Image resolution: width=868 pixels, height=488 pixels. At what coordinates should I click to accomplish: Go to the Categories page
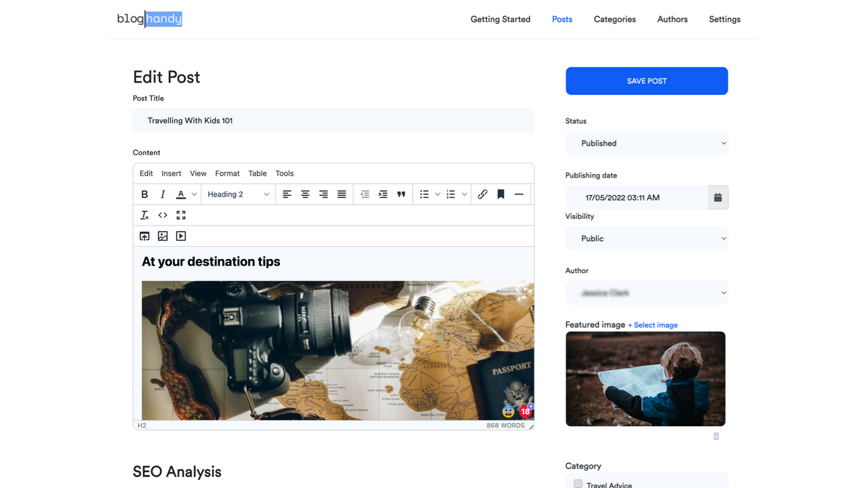click(x=614, y=19)
